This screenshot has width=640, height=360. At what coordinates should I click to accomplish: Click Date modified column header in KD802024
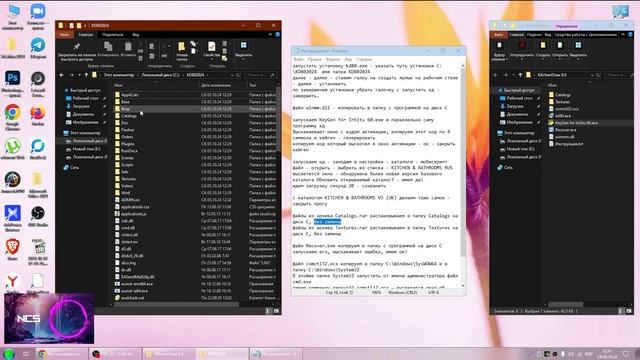pos(222,85)
